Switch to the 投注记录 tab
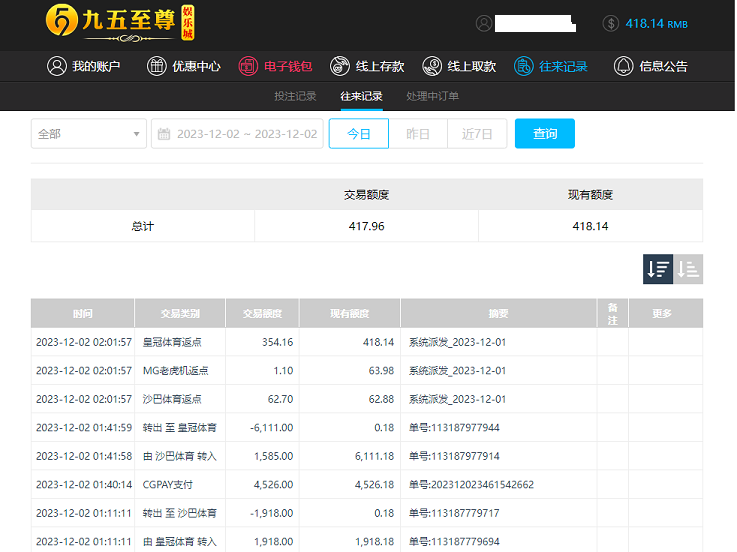The image size is (737, 552). 295,96
